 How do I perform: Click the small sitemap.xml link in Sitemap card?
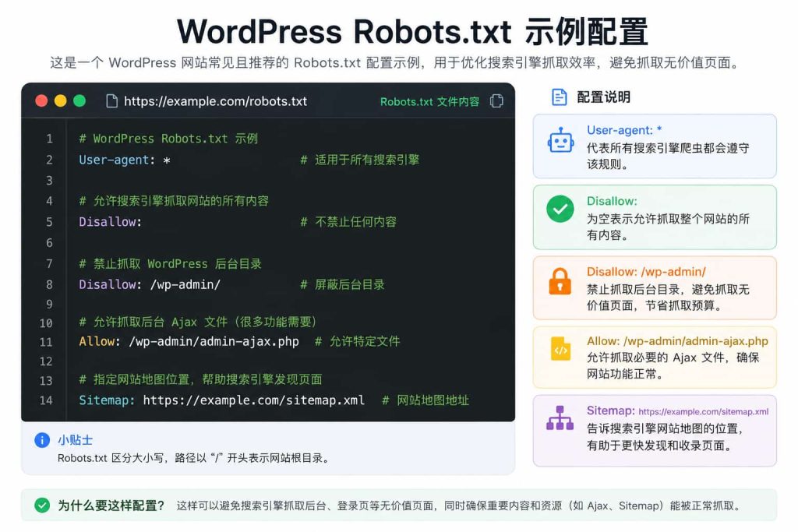(704, 411)
